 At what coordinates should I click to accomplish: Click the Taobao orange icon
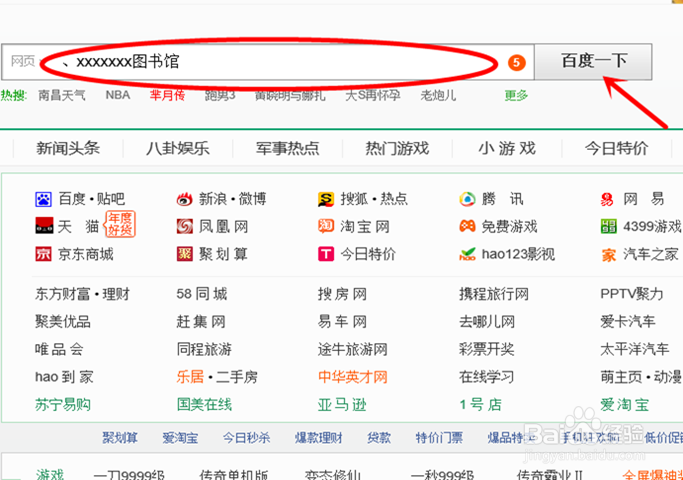click(x=326, y=226)
